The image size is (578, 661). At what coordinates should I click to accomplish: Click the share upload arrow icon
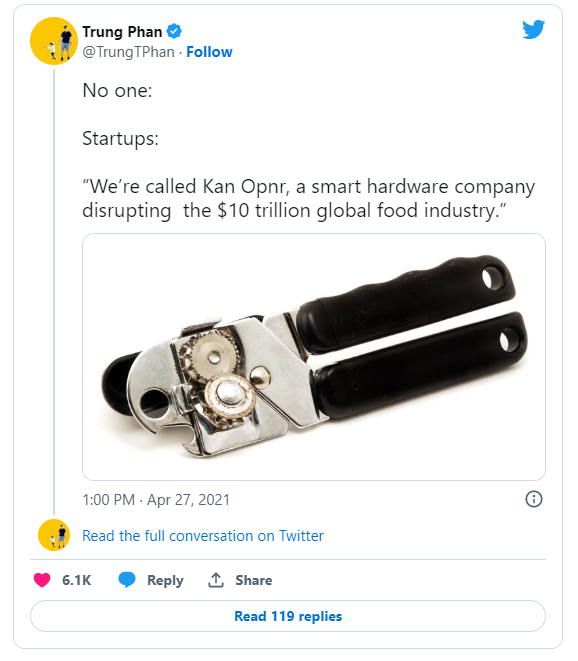click(x=215, y=580)
